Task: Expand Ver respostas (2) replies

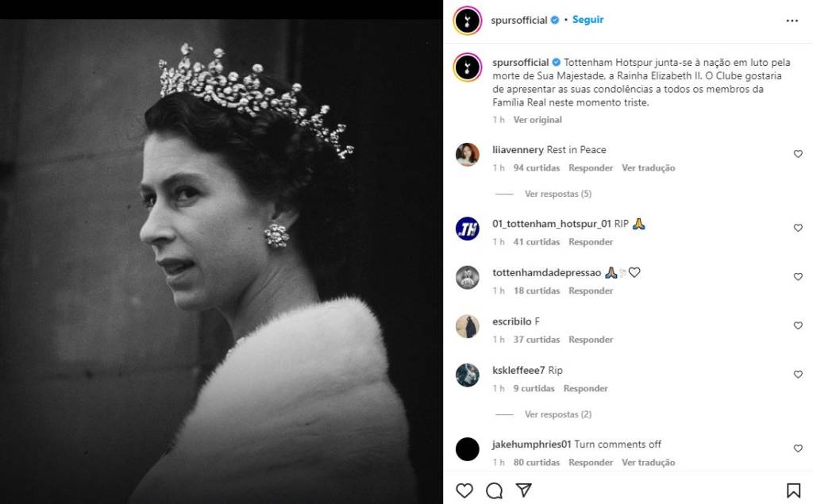Action: click(557, 414)
